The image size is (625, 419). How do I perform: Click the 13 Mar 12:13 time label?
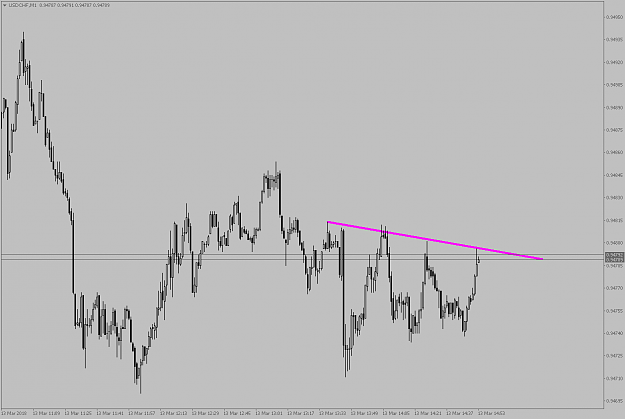[x=174, y=413]
